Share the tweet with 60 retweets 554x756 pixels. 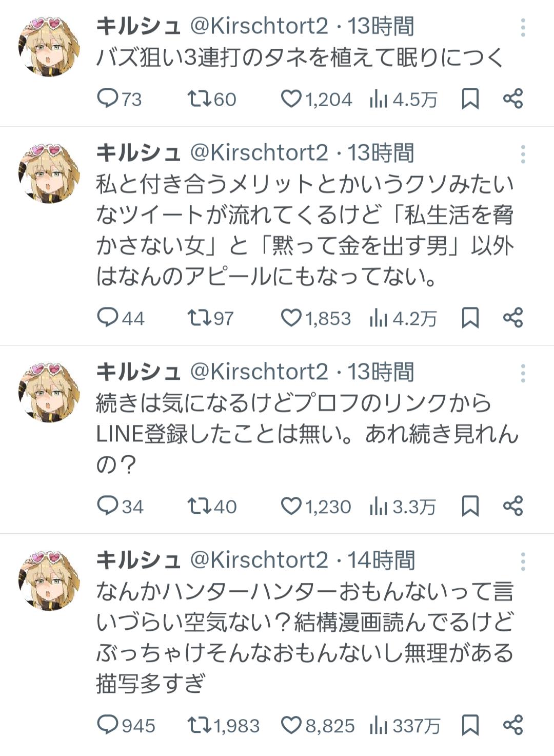513,99
